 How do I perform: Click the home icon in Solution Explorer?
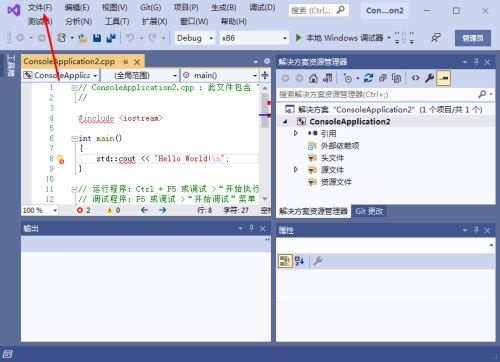313,78
